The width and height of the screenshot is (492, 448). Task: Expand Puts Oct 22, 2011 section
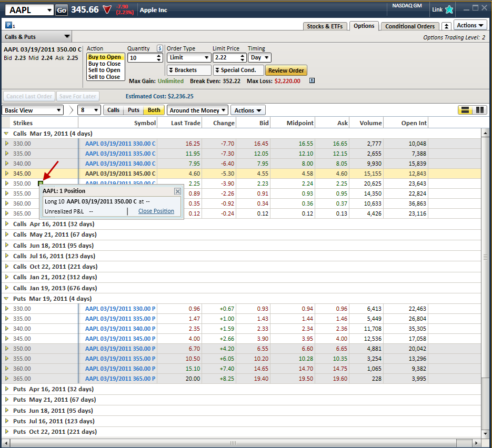point(6,432)
